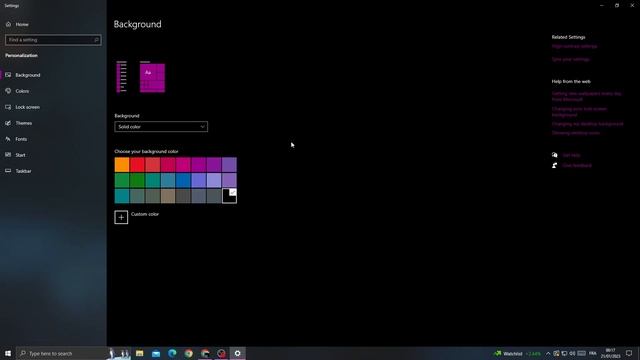Open High contrast settings link

click(x=574, y=47)
